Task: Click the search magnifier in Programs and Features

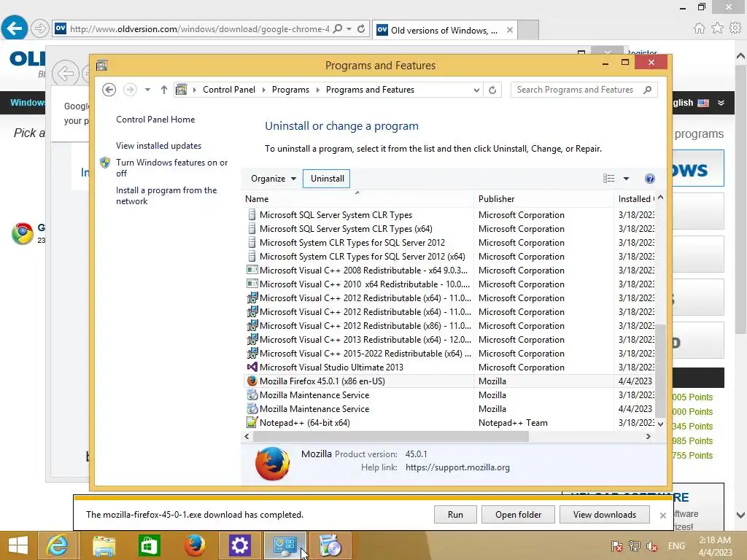Action: tap(647, 90)
